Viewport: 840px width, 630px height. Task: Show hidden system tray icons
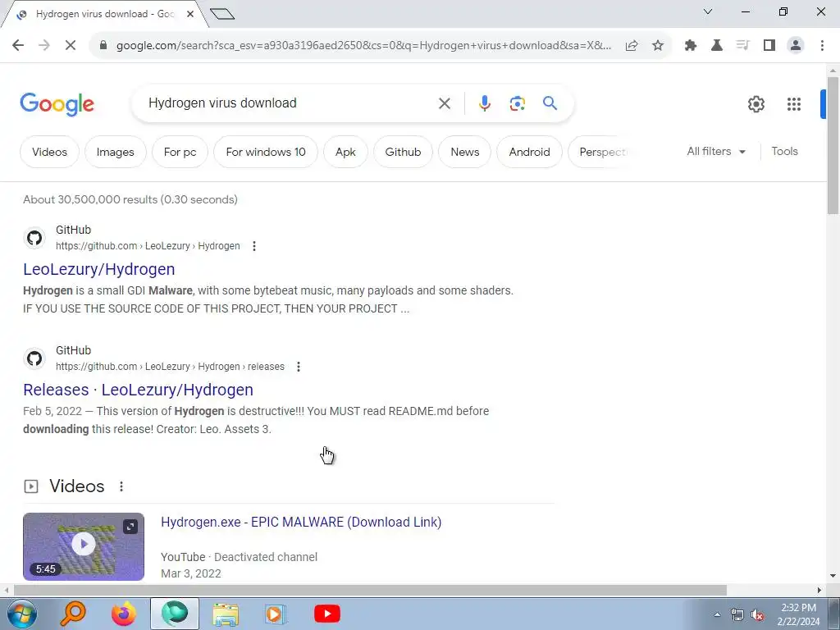[717, 615]
